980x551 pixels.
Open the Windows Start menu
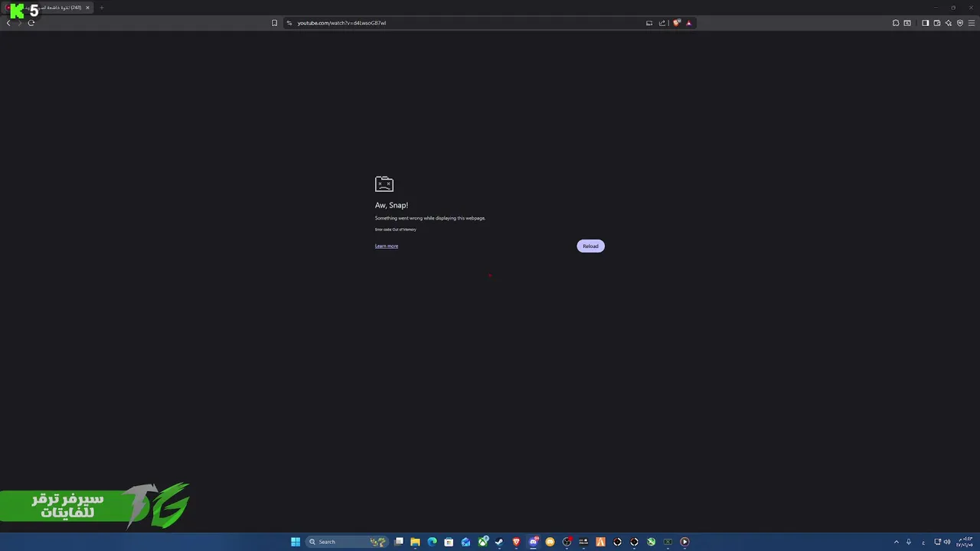tap(296, 542)
